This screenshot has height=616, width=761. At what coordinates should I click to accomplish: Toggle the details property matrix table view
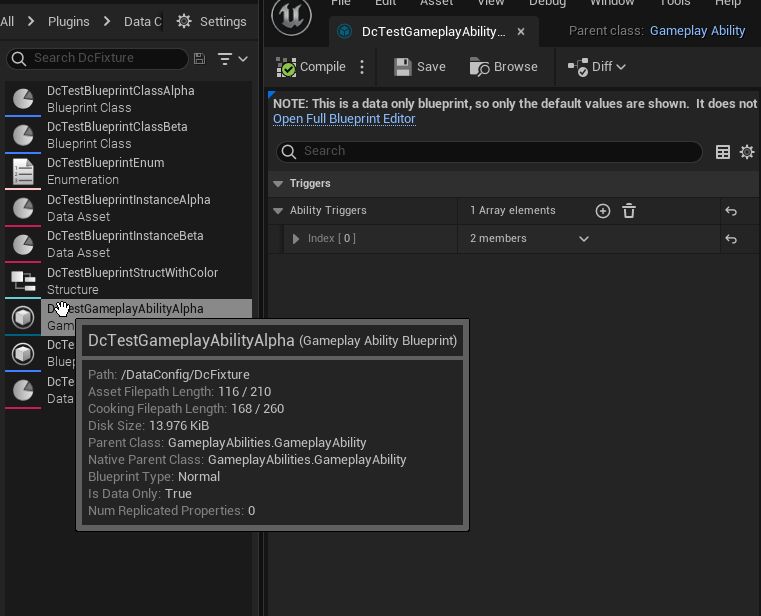point(723,152)
